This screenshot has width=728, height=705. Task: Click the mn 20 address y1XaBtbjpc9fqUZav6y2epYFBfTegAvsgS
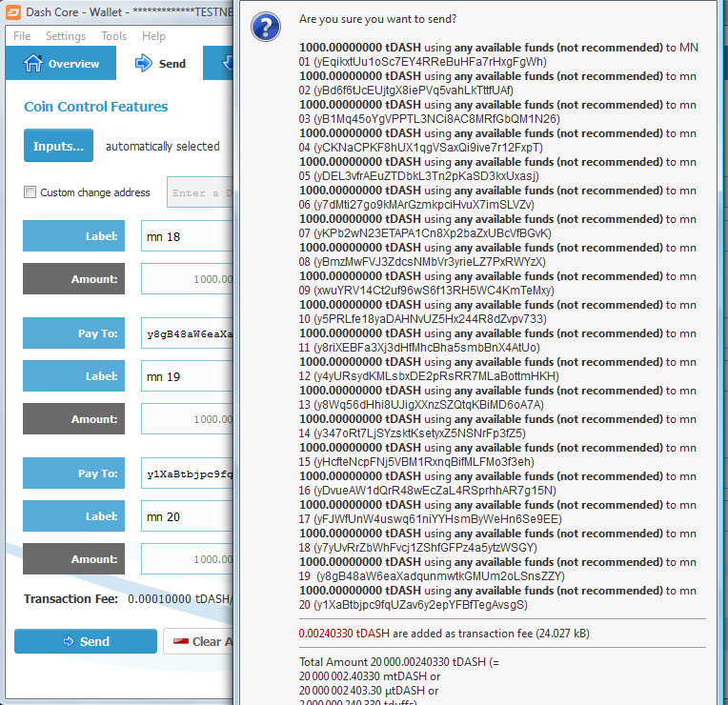421,605
